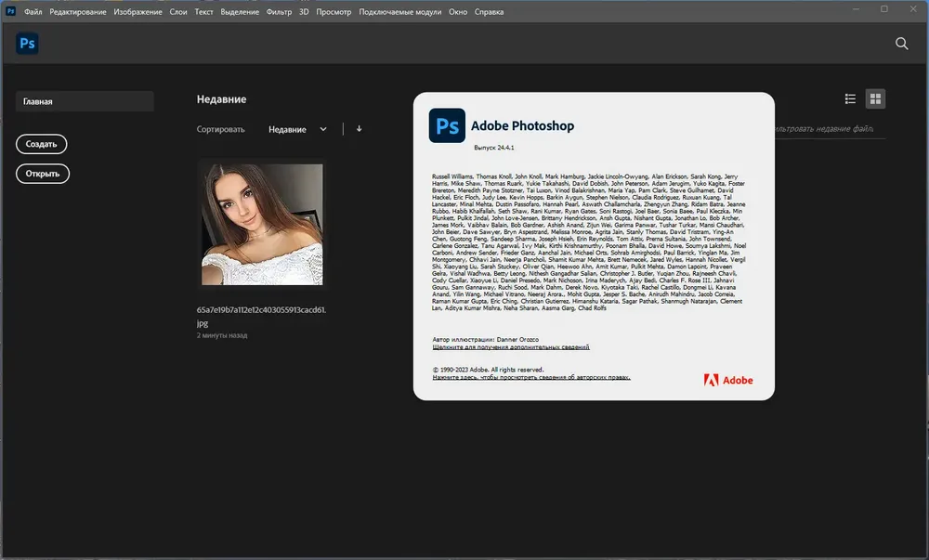The image size is (929, 560).
Task: Click the Сортировать label
Action: click(220, 129)
